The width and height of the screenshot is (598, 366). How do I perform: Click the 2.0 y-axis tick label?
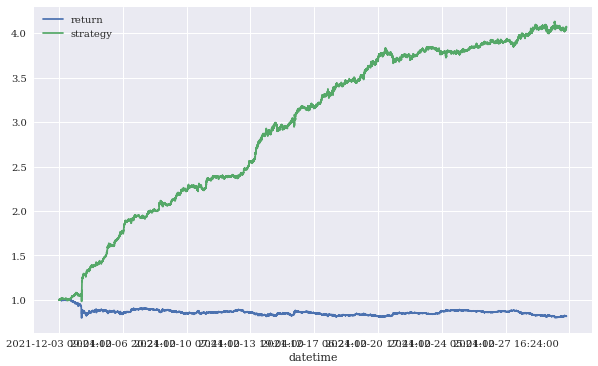point(18,212)
